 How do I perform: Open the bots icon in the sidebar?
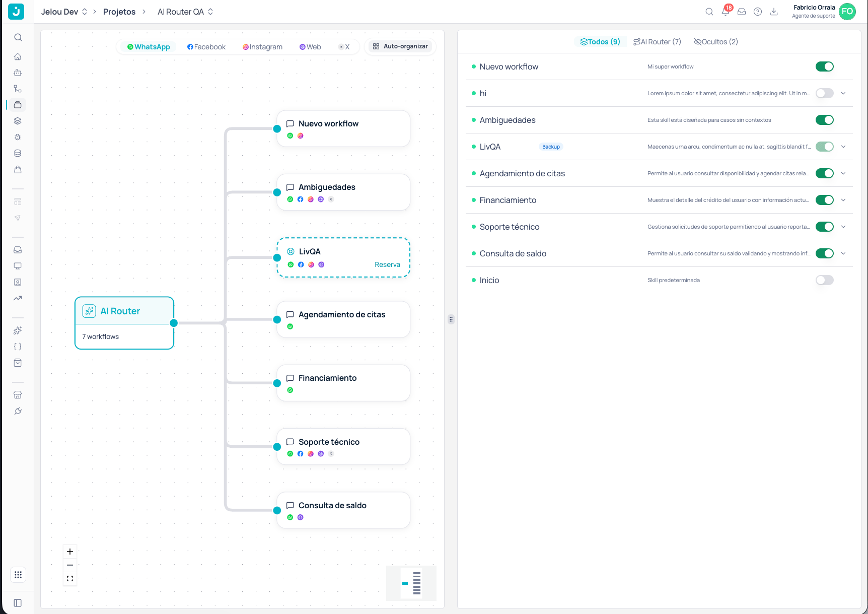18,73
